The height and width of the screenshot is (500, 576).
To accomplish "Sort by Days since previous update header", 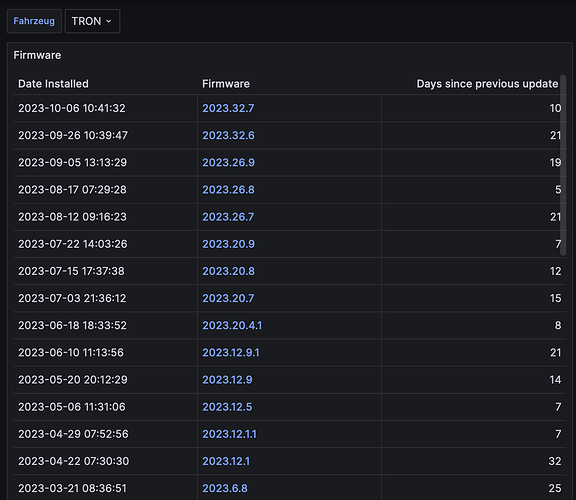I will click(487, 84).
